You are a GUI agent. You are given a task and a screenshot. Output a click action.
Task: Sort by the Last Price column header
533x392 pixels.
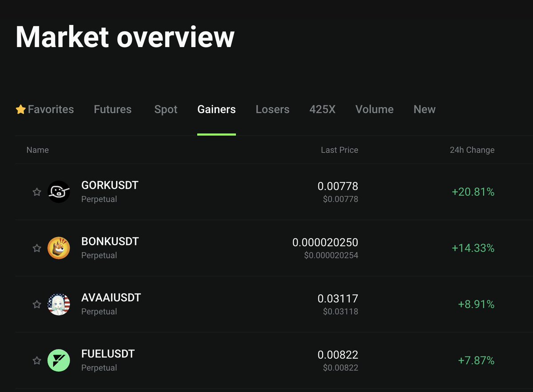[x=339, y=150]
